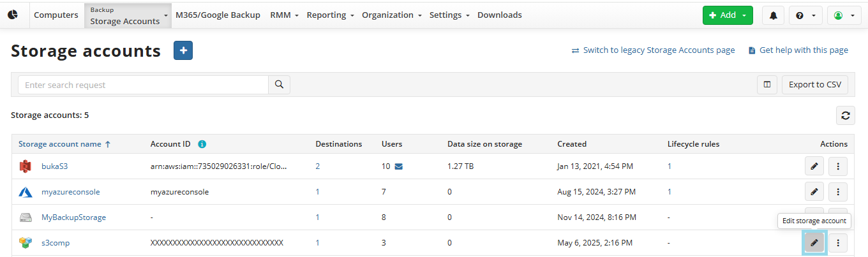Viewport: 868px width, 257px height.
Task: Click the blue plus add storage account button
Action: point(183,50)
